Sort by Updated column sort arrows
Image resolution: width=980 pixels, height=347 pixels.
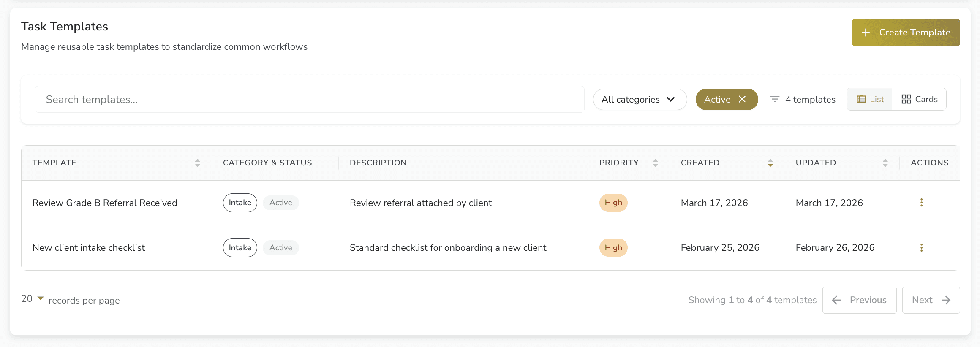[885, 163]
